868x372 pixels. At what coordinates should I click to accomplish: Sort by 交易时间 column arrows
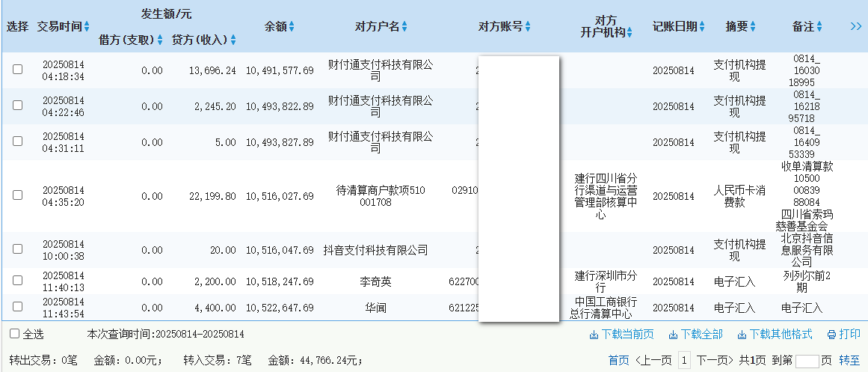coord(87,26)
